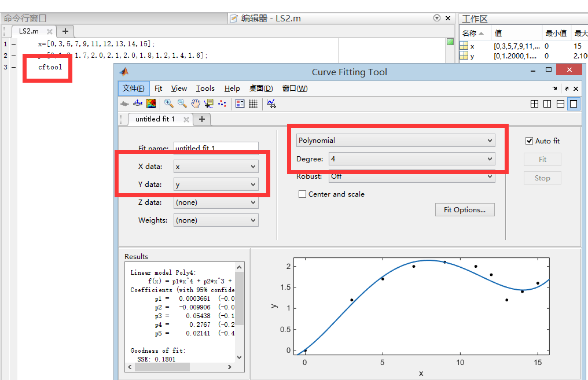
Task: Change the Degree dropdown from 4
Action: click(411, 158)
